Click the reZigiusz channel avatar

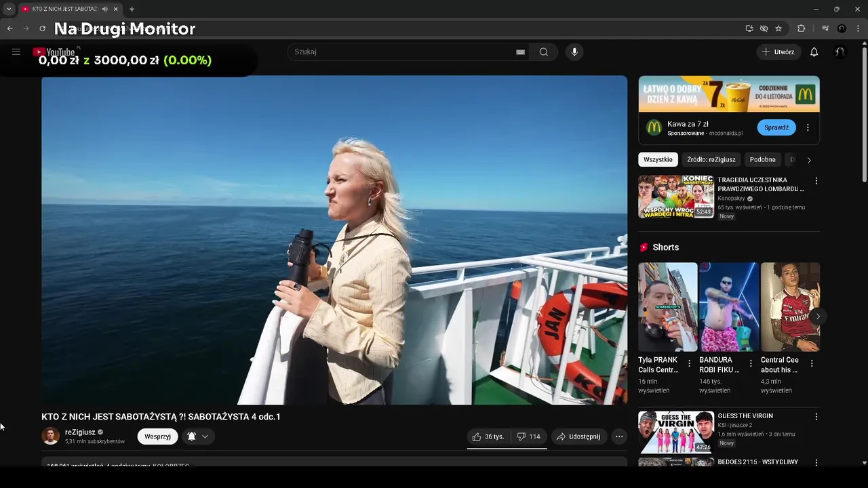click(51, 436)
